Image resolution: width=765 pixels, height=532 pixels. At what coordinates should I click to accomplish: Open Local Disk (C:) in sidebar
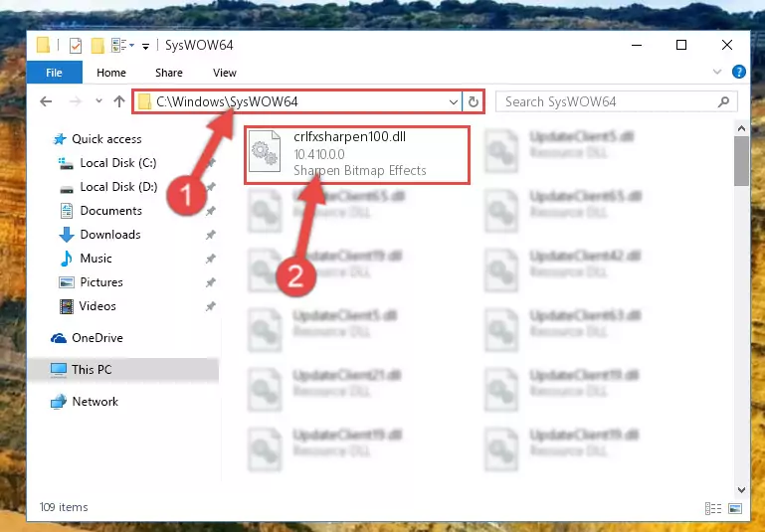118,163
